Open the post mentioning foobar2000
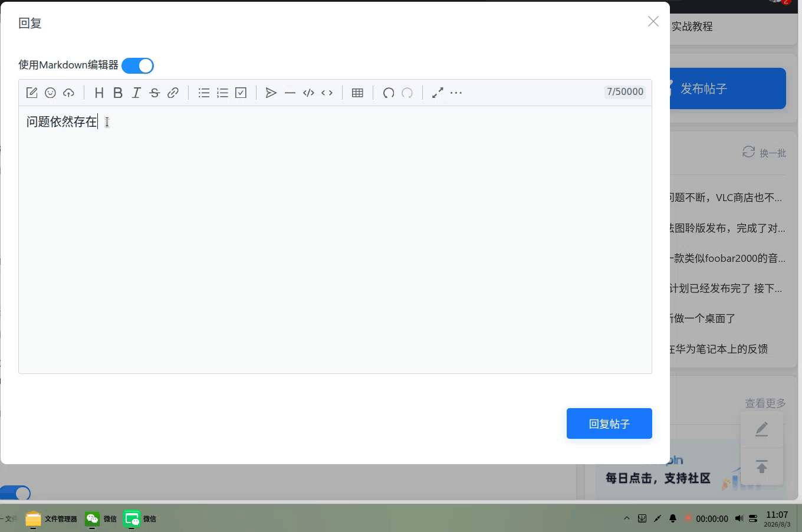This screenshot has width=802, height=532. (728, 258)
